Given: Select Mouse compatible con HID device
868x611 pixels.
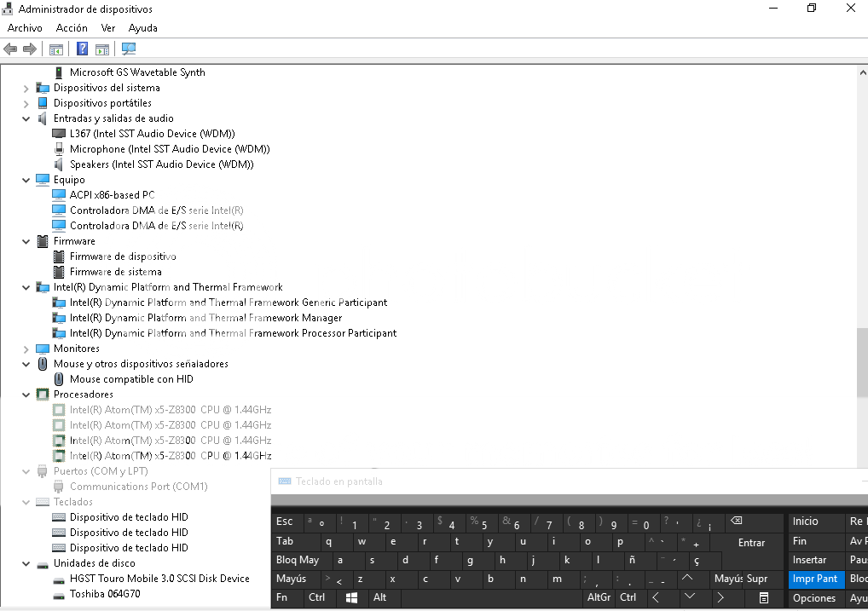Looking at the screenshot, I should [x=131, y=379].
